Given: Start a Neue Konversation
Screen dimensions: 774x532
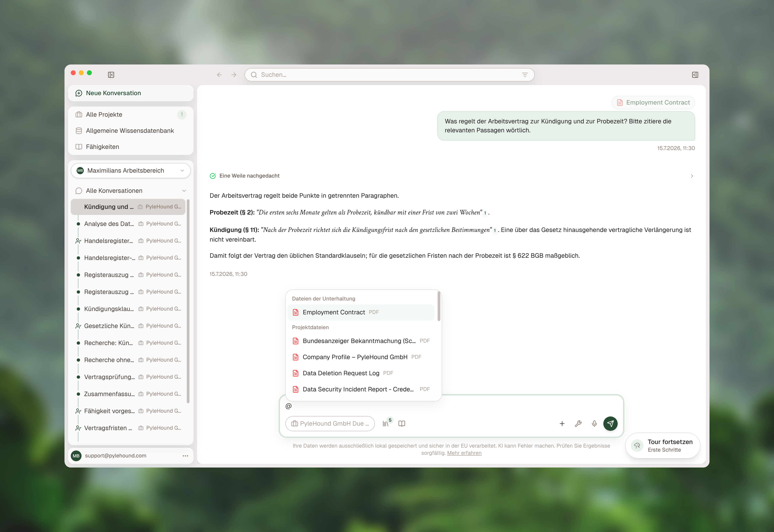Looking at the screenshot, I should (131, 93).
